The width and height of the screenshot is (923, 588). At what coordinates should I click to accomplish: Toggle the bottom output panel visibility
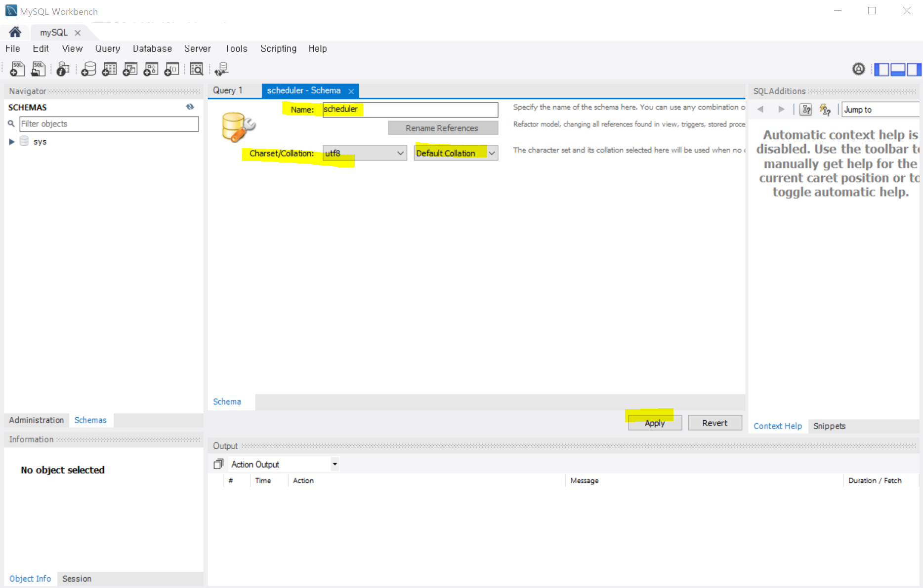(898, 69)
